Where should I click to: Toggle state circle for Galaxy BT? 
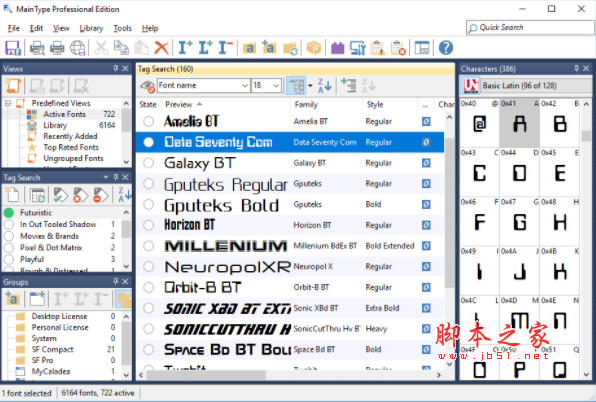coord(149,163)
